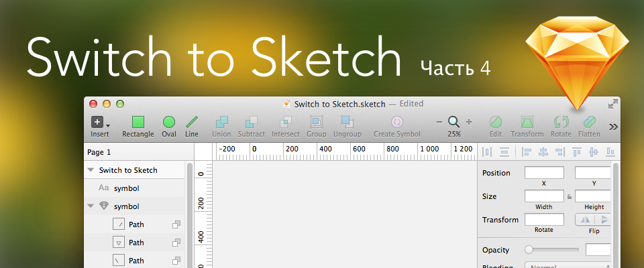
Task: Click the document icon in title bar
Action: tap(287, 104)
